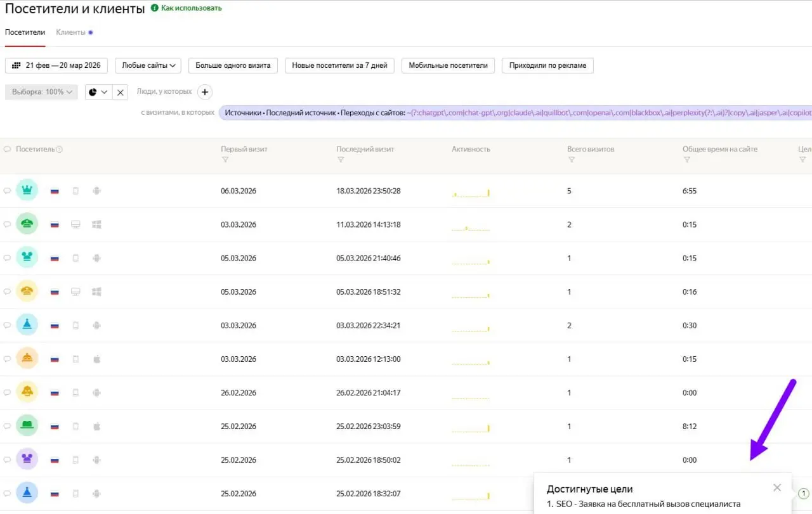The image size is (812, 514).
Task: Click Windows icon in the 11.03.2026 14:13:18 row
Action: (96, 224)
